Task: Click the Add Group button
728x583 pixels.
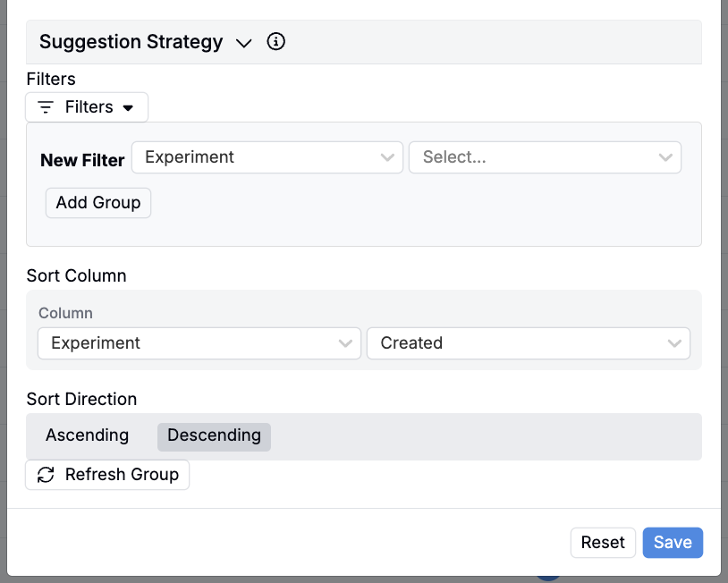Action: click(x=98, y=203)
